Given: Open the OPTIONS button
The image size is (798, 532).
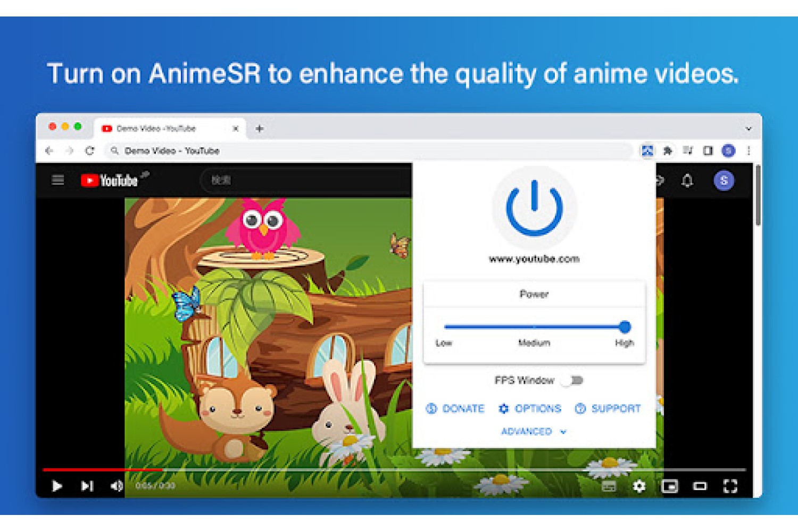Looking at the screenshot, I should (x=529, y=409).
